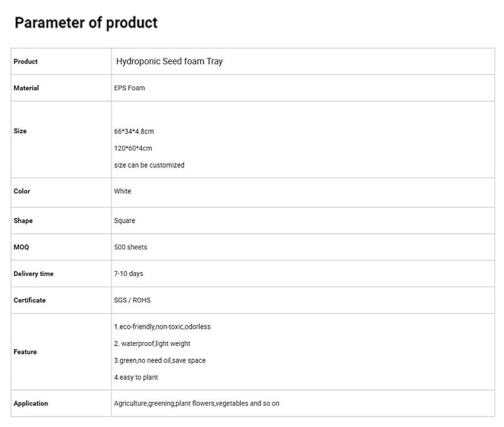Click feature '4.easy to plant'
The width and height of the screenshot is (504, 427).
[x=136, y=377]
